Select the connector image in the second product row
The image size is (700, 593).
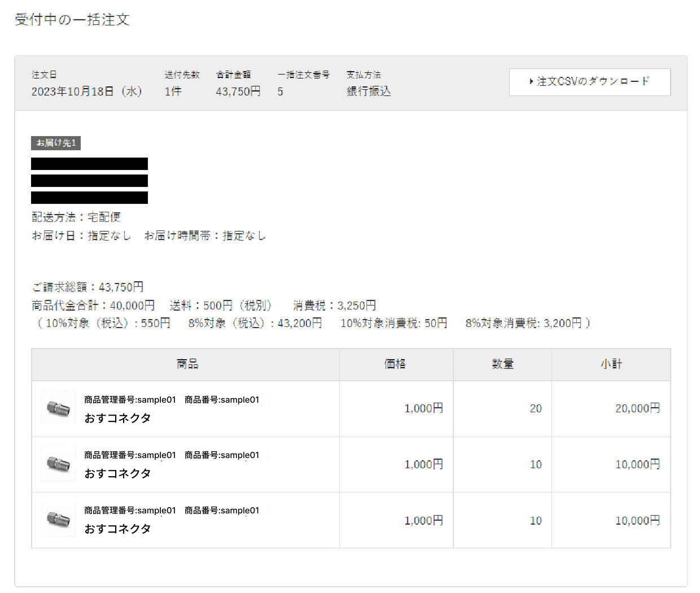point(58,464)
